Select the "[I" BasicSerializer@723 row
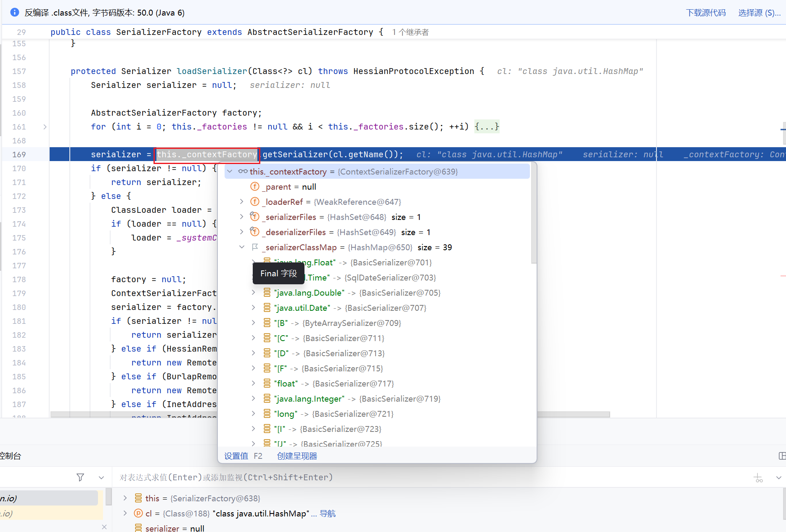786x532 pixels. click(x=377, y=429)
